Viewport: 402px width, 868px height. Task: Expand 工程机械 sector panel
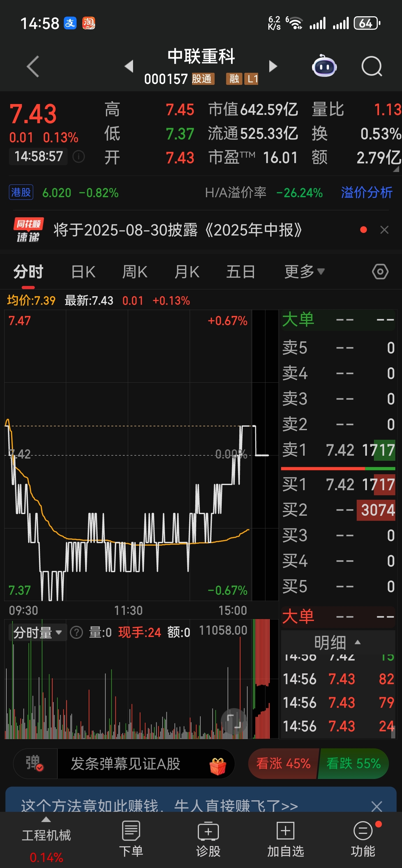point(46,839)
